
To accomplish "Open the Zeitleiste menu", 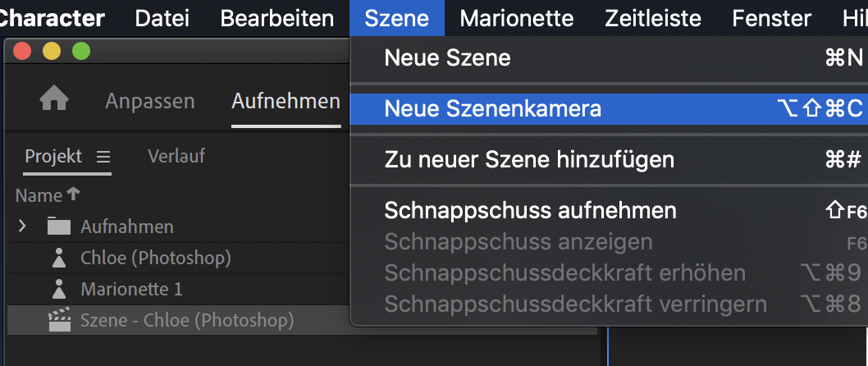I will (653, 18).
